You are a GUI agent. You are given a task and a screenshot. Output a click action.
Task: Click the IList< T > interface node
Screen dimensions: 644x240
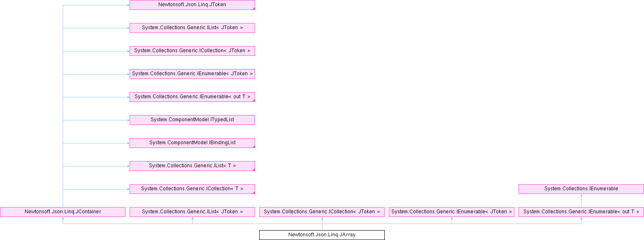click(x=192, y=166)
